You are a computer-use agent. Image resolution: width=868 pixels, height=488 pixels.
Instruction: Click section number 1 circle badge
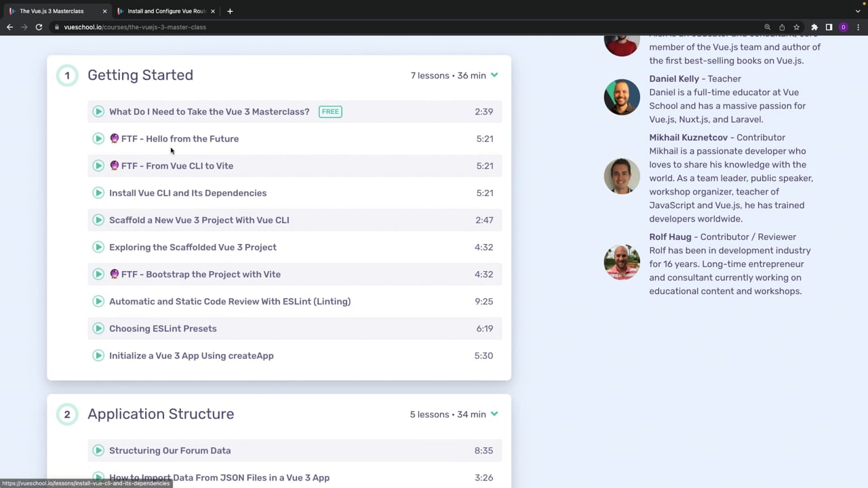[67, 75]
